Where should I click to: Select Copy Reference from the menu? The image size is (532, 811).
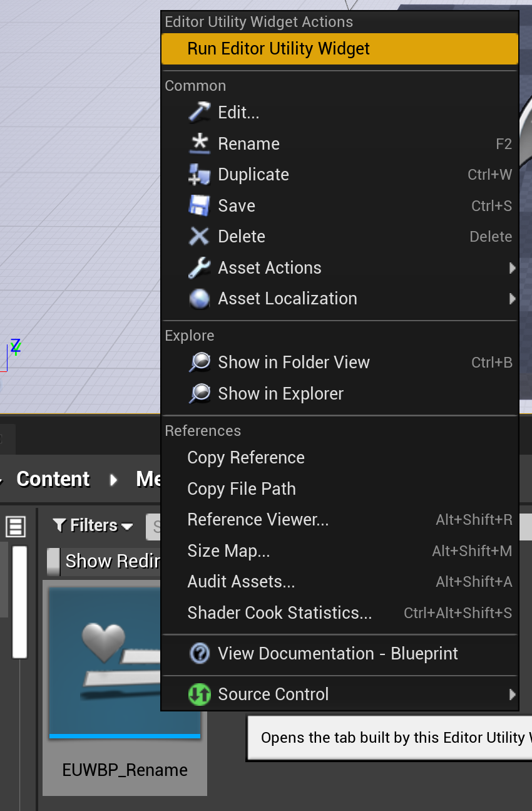[x=246, y=458]
